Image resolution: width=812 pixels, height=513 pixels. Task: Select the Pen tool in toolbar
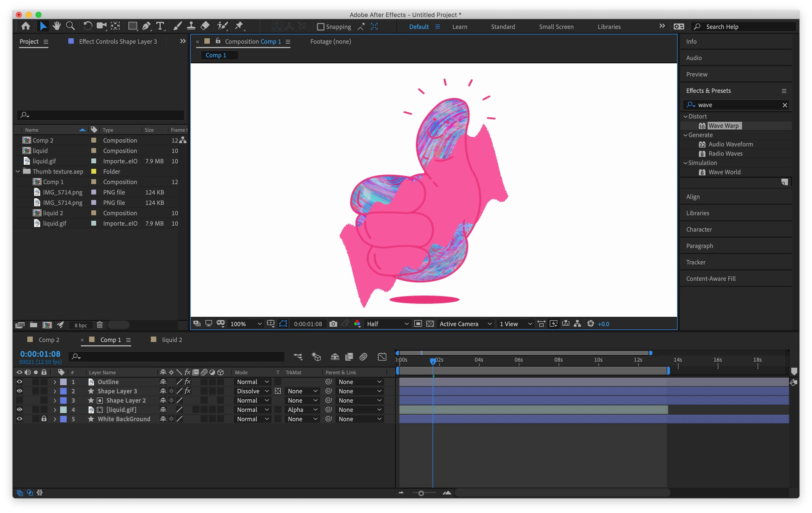[x=146, y=26]
